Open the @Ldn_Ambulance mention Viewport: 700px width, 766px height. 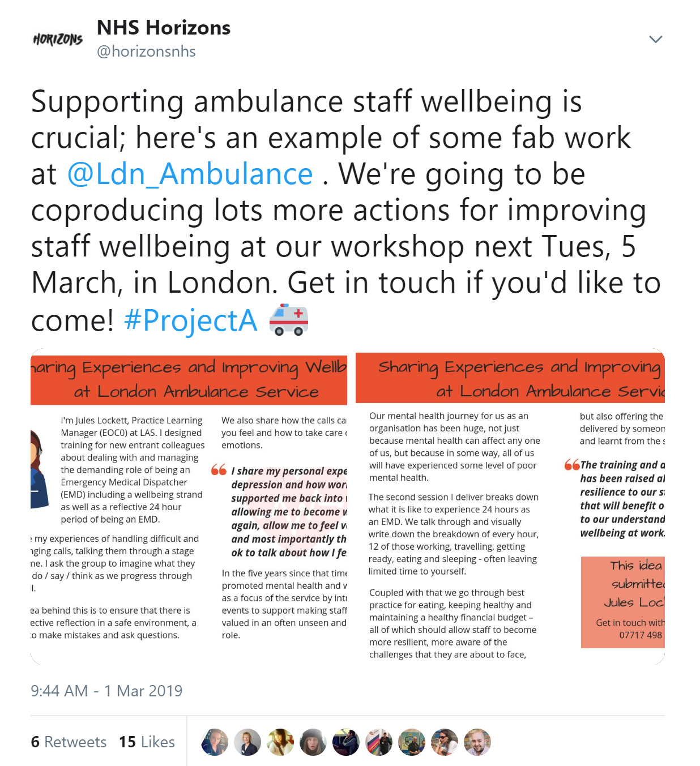(190, 174)
